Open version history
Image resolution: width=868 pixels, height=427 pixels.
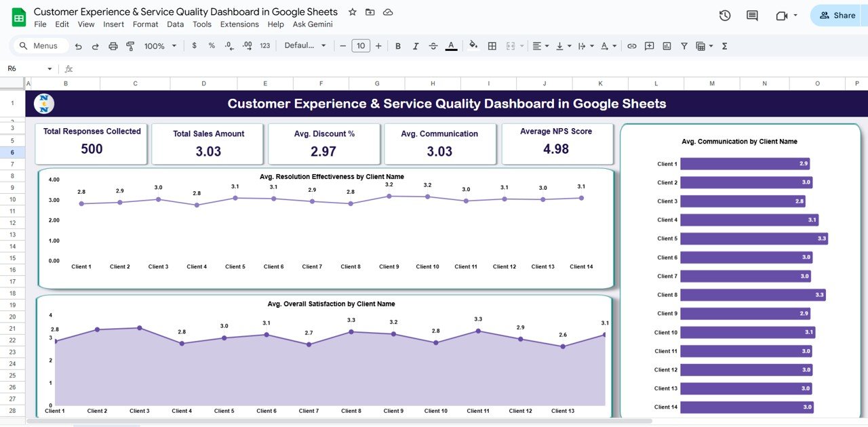point(724,15)
